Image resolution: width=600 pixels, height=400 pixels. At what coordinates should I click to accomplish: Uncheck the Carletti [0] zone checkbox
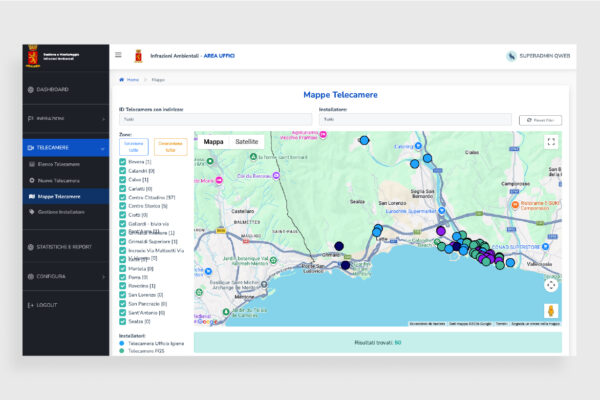pyautogui.click(x=122, y=189)
